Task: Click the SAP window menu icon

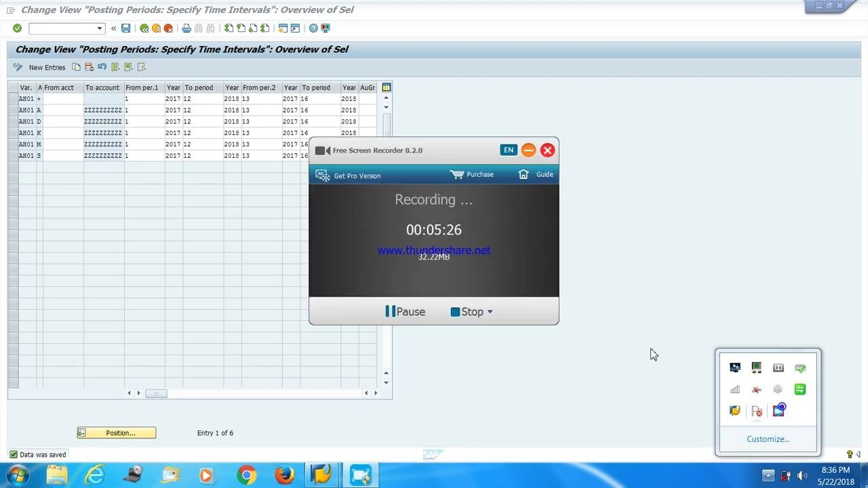Action: [11, 9]
